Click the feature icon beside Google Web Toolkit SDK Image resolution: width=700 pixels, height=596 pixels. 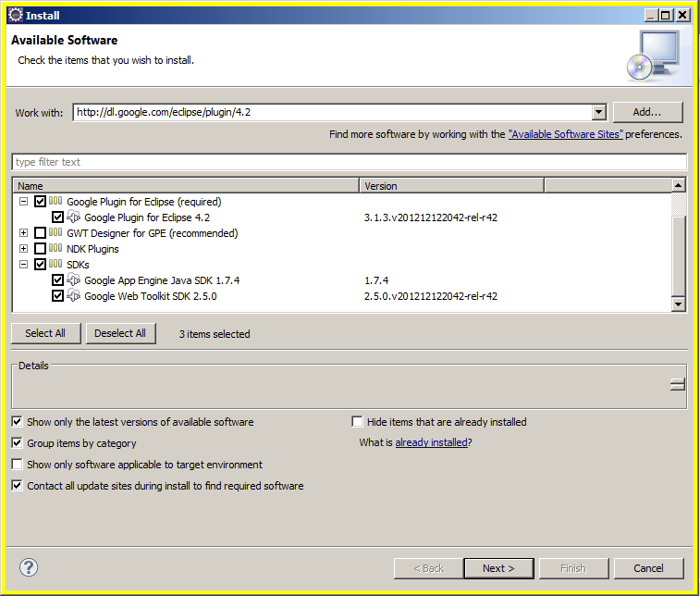point(74,296)
